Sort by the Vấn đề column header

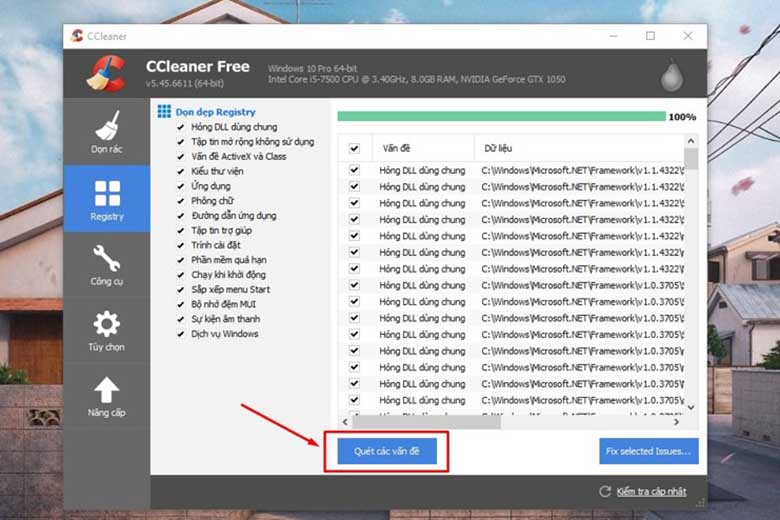(x=397, y=148)
